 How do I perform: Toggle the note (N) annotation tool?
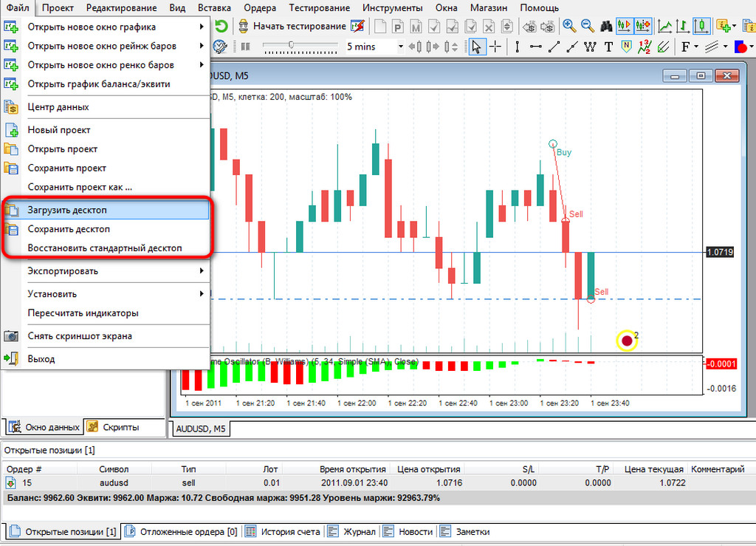(625, 46)
